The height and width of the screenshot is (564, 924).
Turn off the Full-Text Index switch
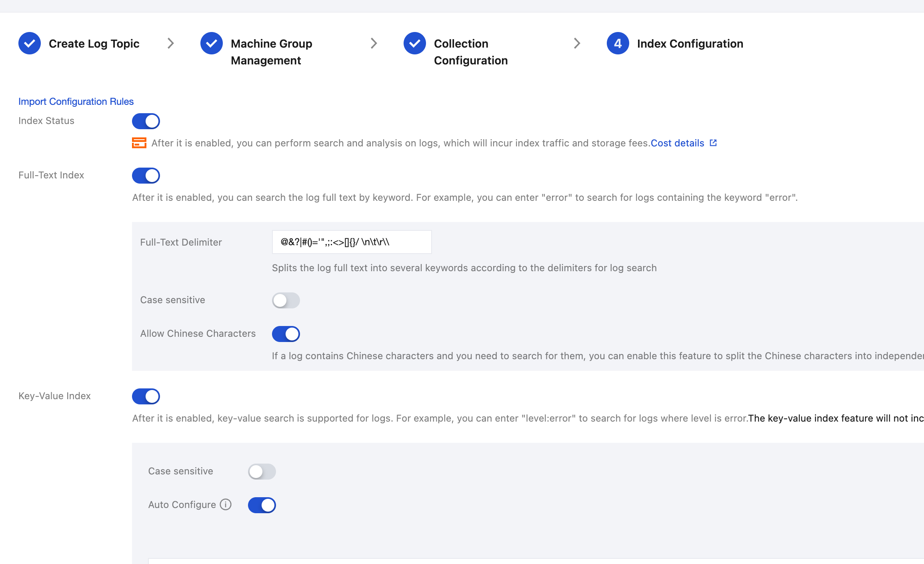[146, 176]
